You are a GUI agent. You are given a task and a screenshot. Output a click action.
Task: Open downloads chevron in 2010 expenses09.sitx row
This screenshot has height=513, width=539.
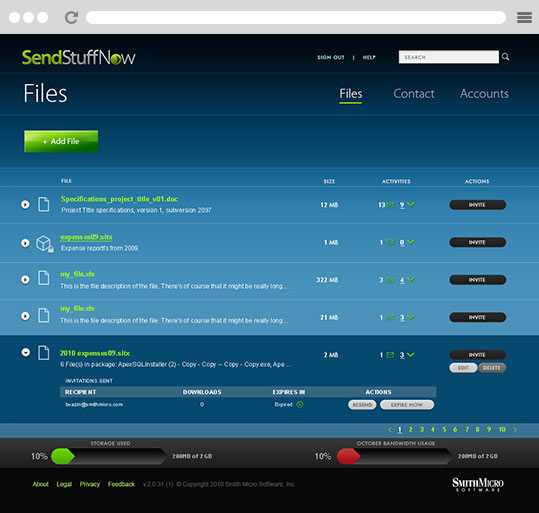[x=410, y=354]
